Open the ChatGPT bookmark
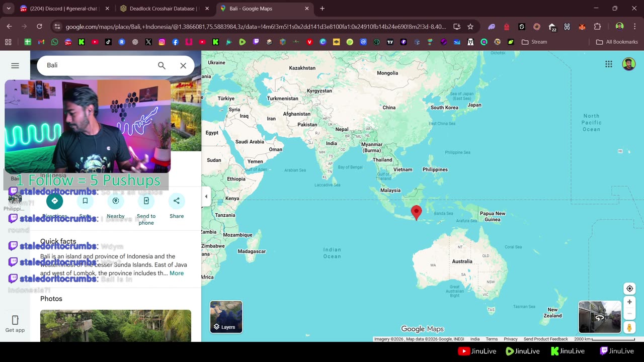The width and height of the screenshot is (644, 362). [135, 42]
